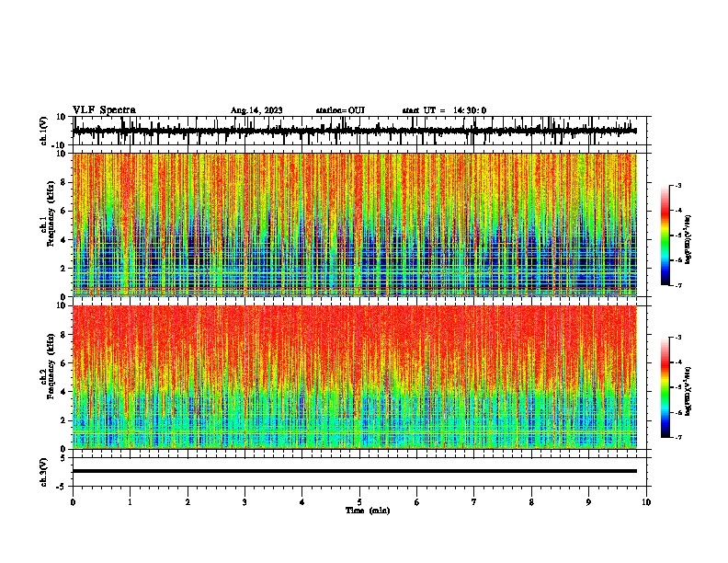Click the "6" kHz tick on ch.2 spectrogram axis
Viewport: 728px width, 563px height.
coord(63,363)
